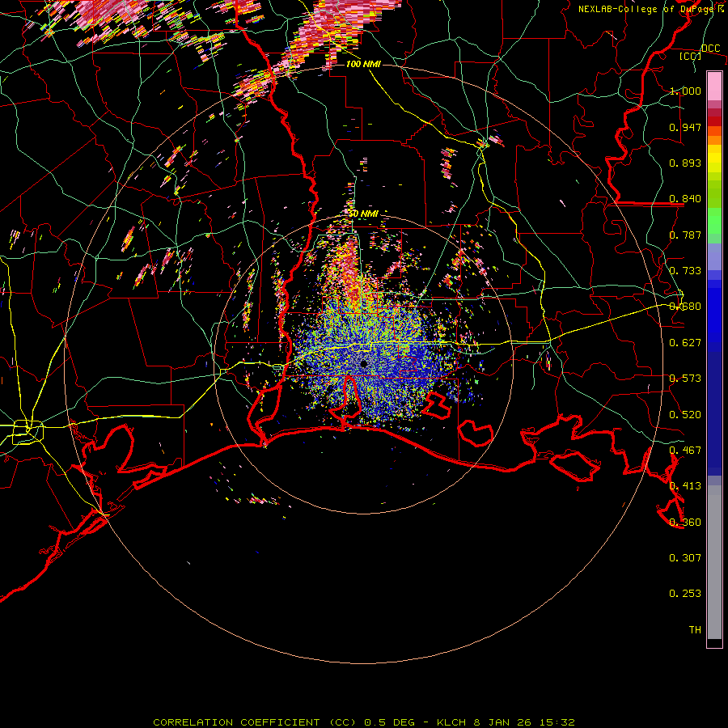Click the 0.360 scale value

click(x=685, y=523)
